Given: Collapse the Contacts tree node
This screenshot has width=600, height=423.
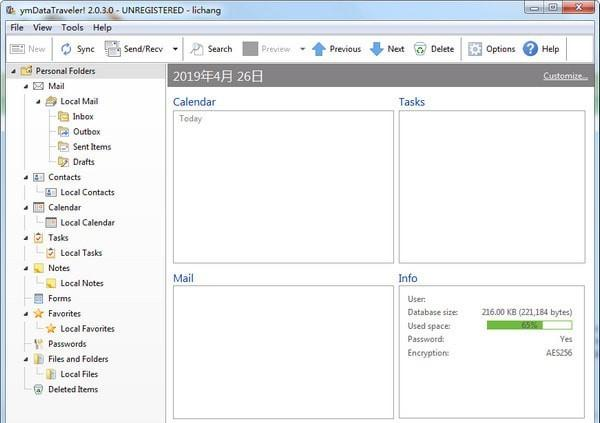Looking at the screenshot, I should pos(26,178).
